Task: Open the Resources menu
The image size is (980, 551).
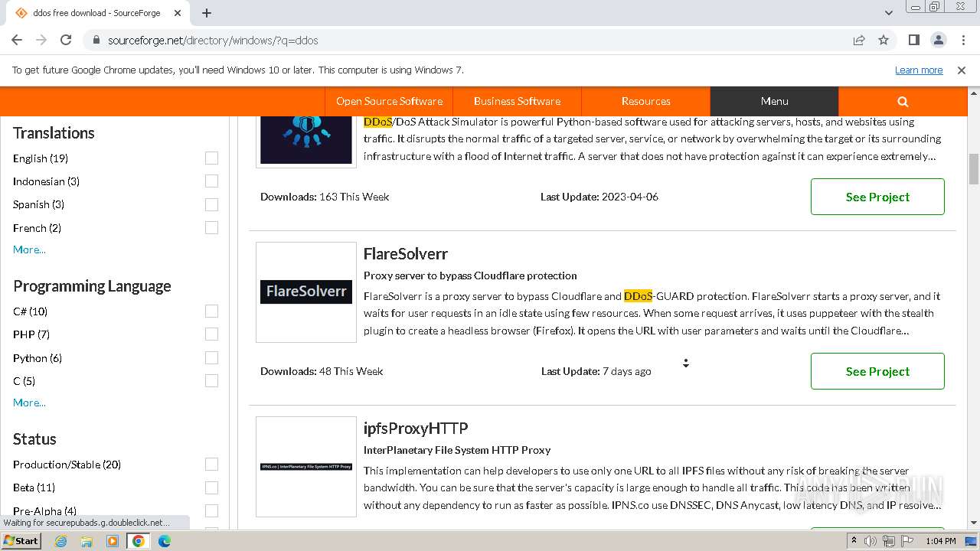Action: pos(645,101)
